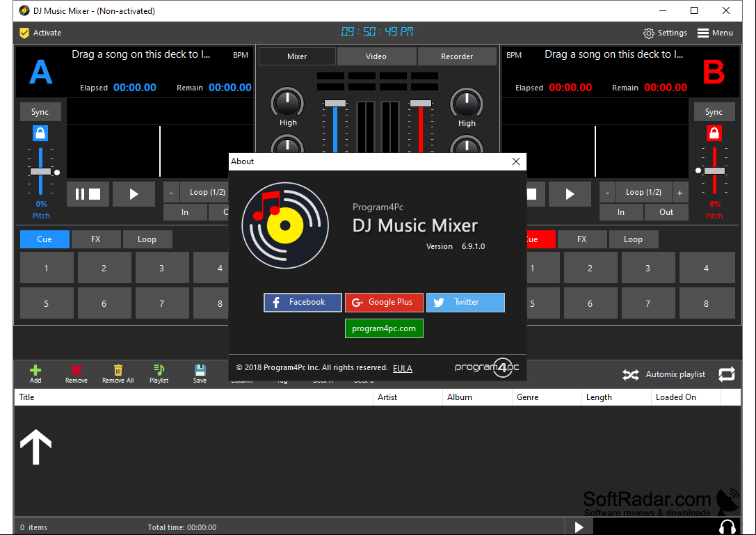Open the Recorder tab

click(456, 56)
